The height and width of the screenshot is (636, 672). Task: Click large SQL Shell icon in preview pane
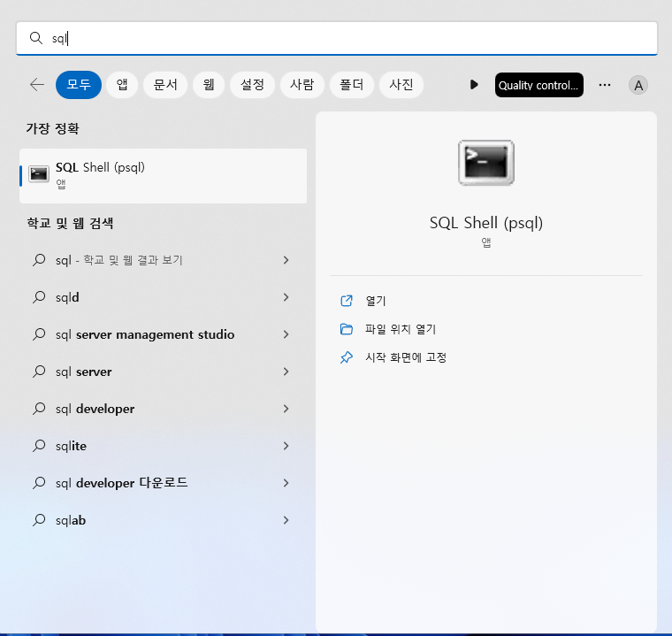click(486, 163)
